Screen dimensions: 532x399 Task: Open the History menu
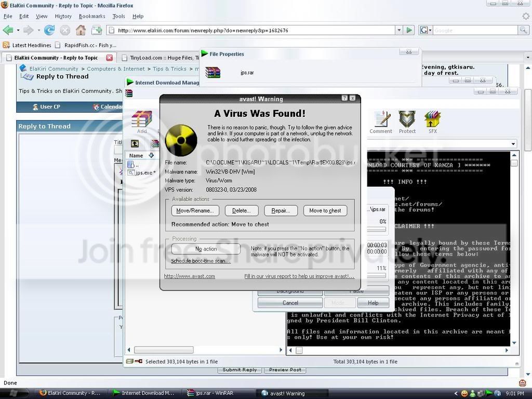[x=63, y=16]
